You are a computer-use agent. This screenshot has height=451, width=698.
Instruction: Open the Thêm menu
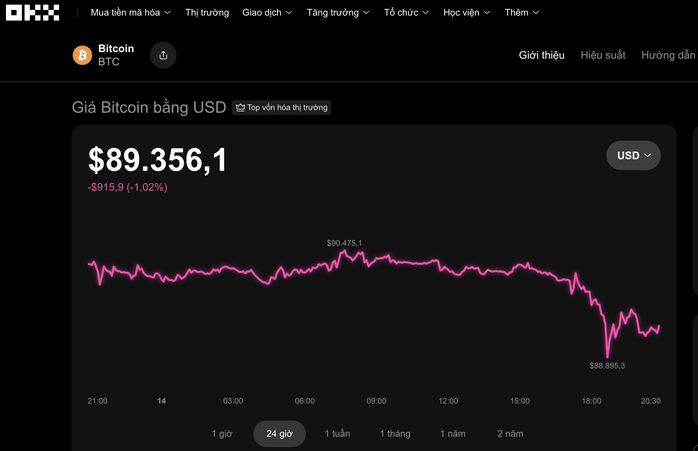pyautogui.click(x=522, y=12)
